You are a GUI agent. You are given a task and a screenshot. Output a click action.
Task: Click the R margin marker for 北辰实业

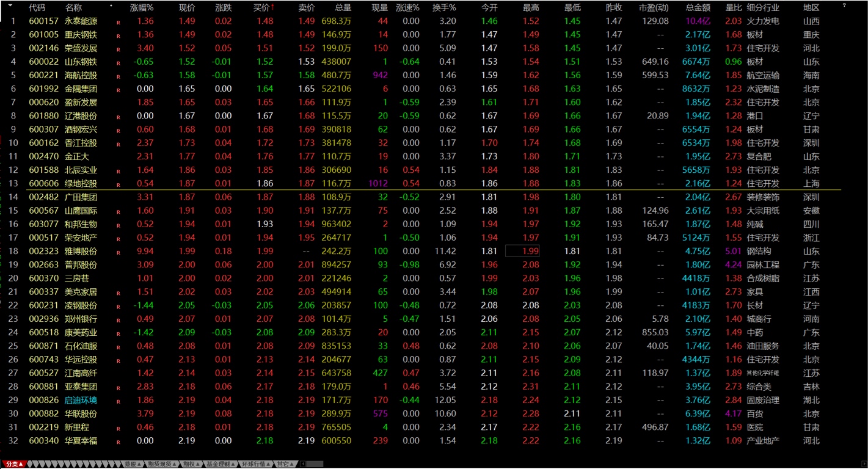119,171
